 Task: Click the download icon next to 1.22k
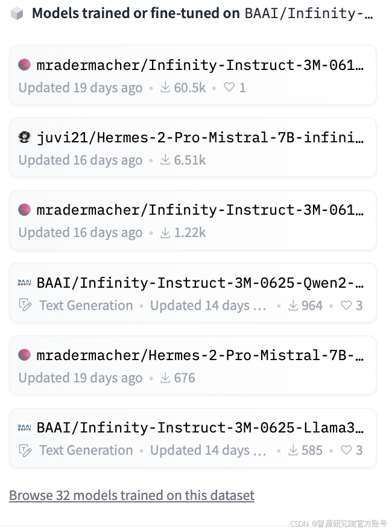tap(165, 233)
